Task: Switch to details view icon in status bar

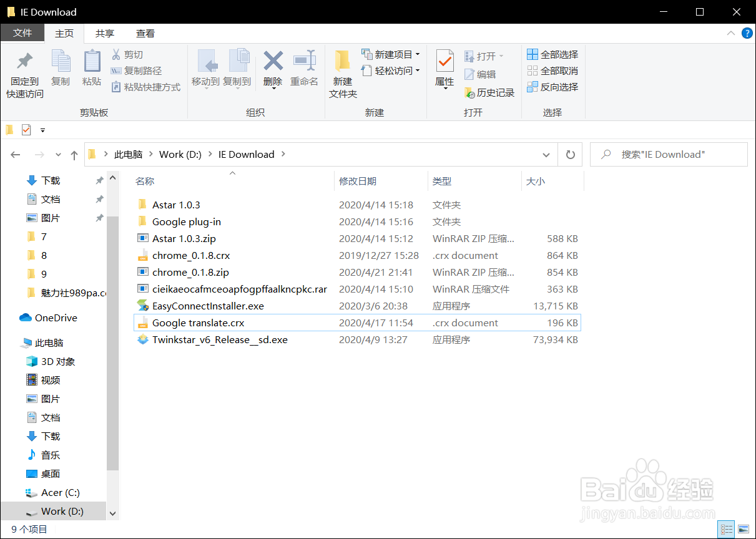Action: tap(725, 529)
